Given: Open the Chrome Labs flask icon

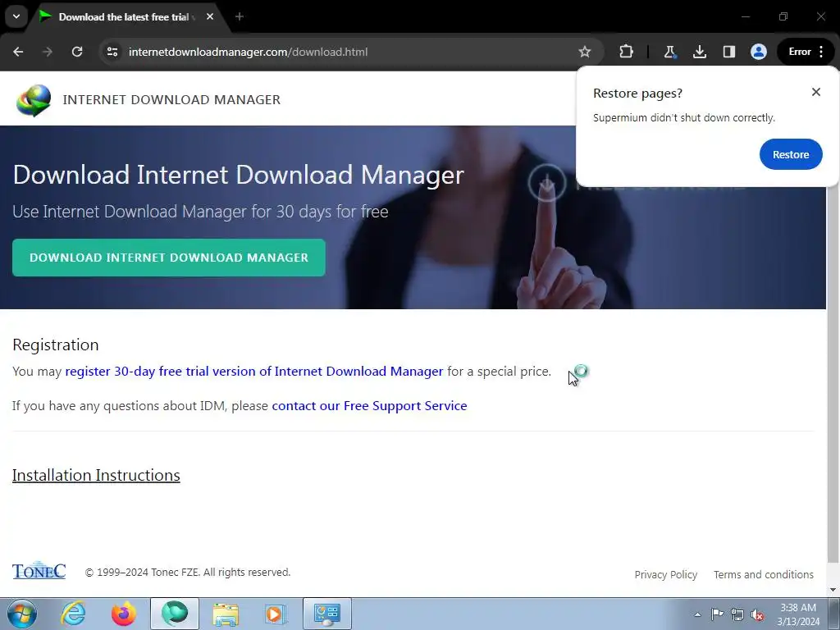Looking at the screenshot, I should 669,52.
